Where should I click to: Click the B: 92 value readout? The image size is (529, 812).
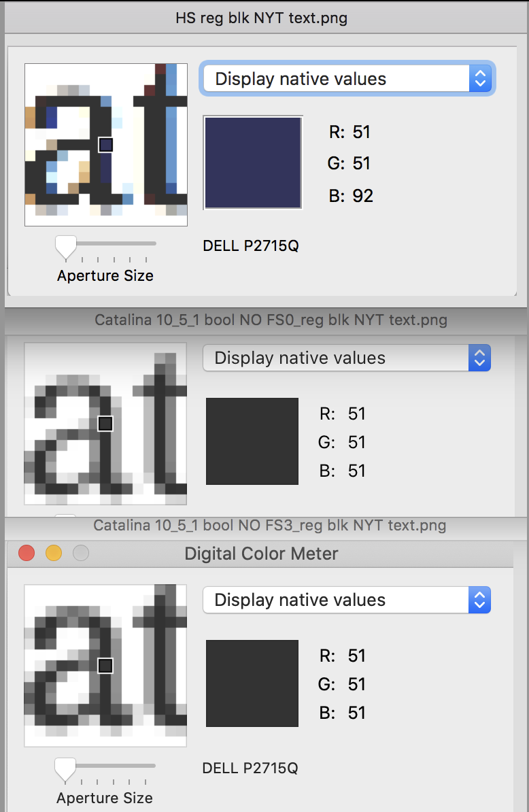[x=351, y=196]
